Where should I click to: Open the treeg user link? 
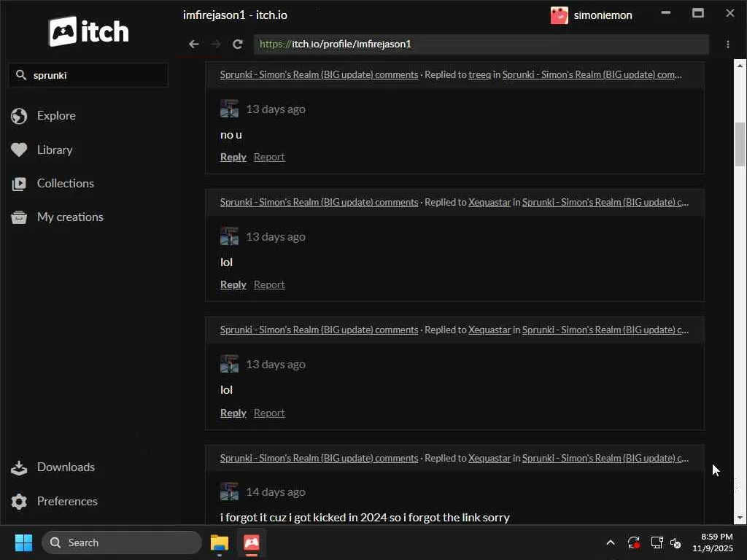(479, 75)
